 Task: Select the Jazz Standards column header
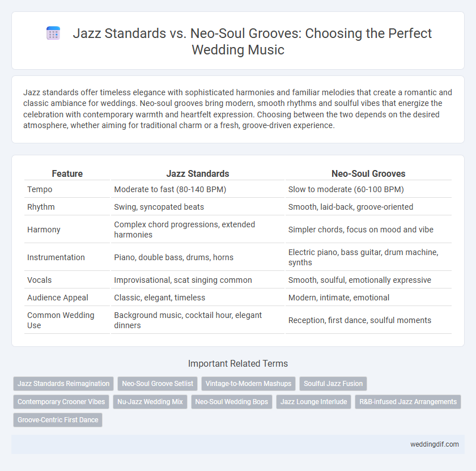pyautogui.click(x=198, y=173)
